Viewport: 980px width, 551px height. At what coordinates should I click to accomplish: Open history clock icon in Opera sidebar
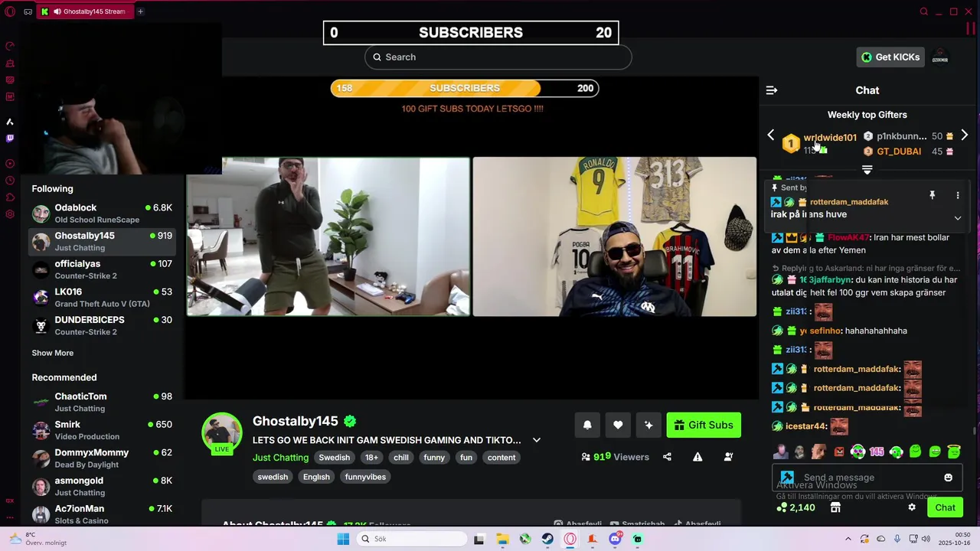(x=10, y=181)
